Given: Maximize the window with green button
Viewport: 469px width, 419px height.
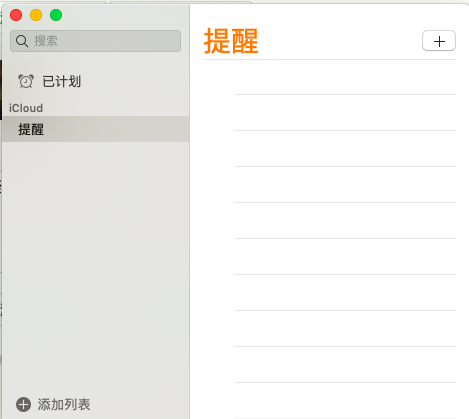Looking at the screenshot, I should 56,15.
